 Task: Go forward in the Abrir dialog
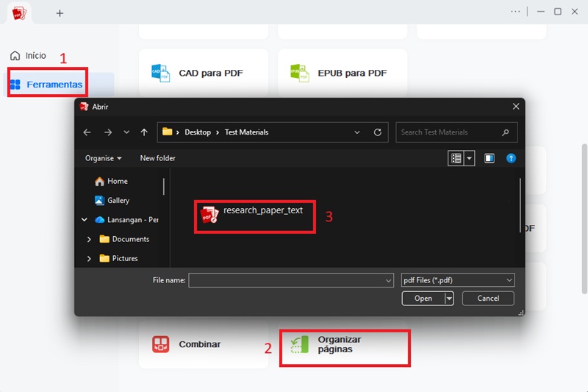click(x=108, y=132)
